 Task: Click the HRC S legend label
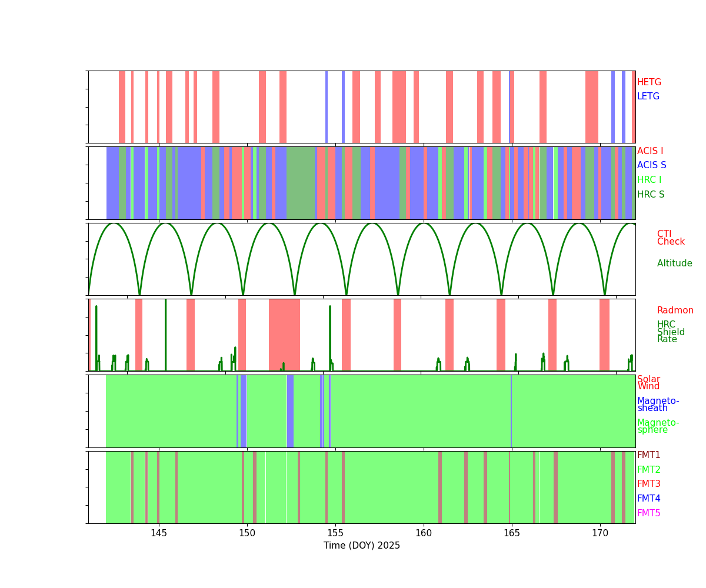(x=650, y=195)
